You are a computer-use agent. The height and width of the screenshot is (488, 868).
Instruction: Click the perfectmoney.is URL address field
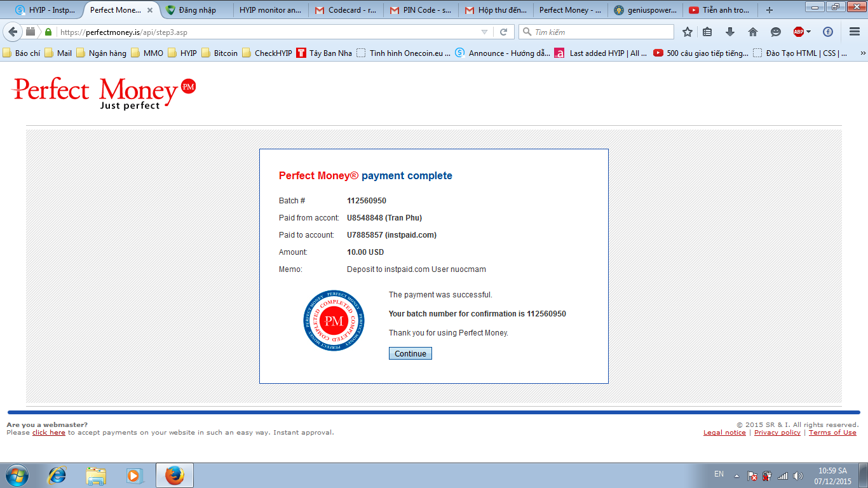pos(267,32)
